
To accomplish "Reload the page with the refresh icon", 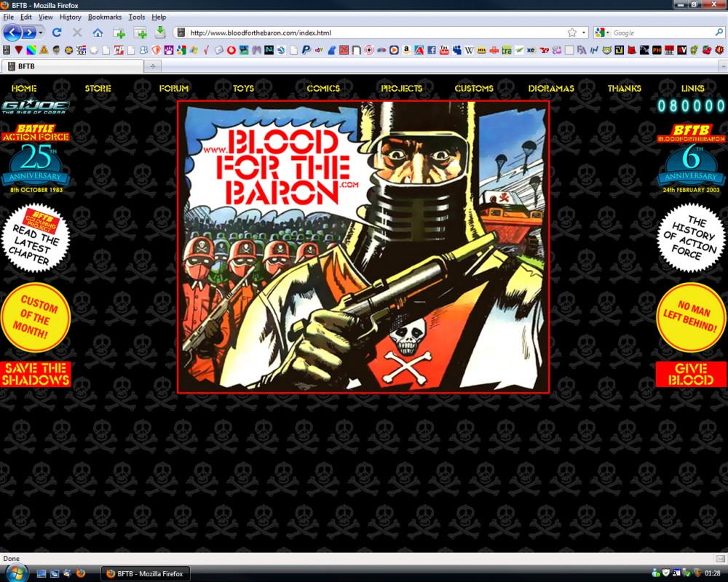I will [x=57, y=33].
